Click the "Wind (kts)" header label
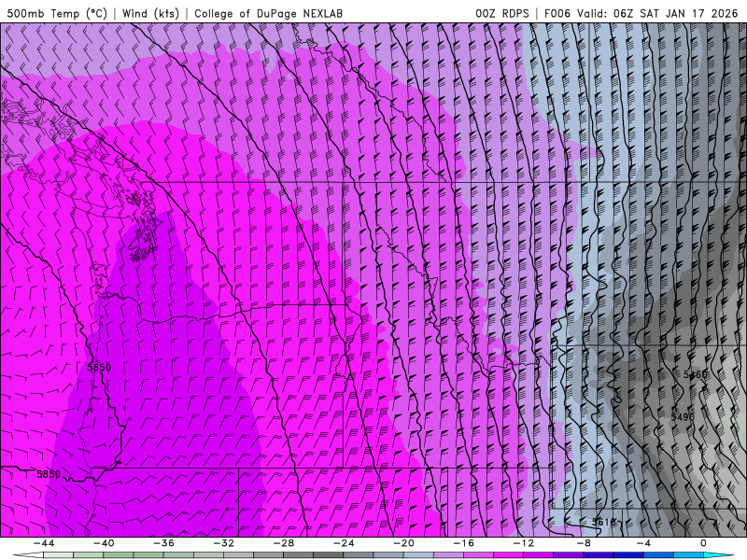 coord(150,13)
